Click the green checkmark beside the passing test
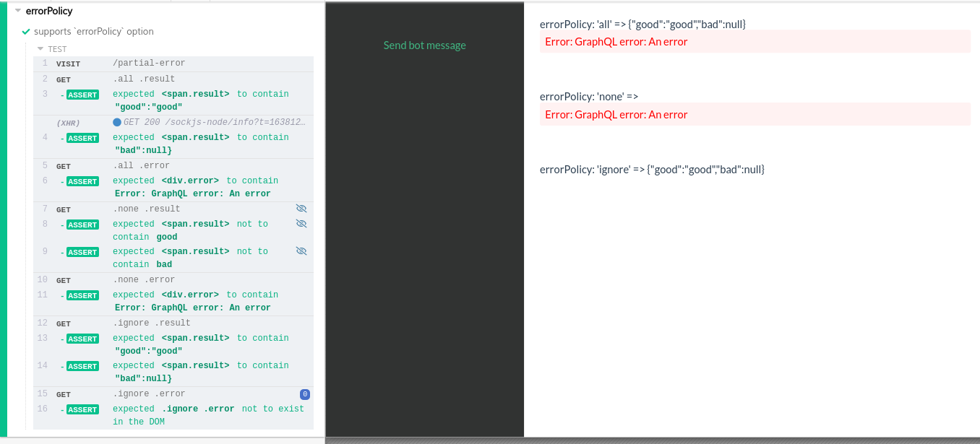 26,31
